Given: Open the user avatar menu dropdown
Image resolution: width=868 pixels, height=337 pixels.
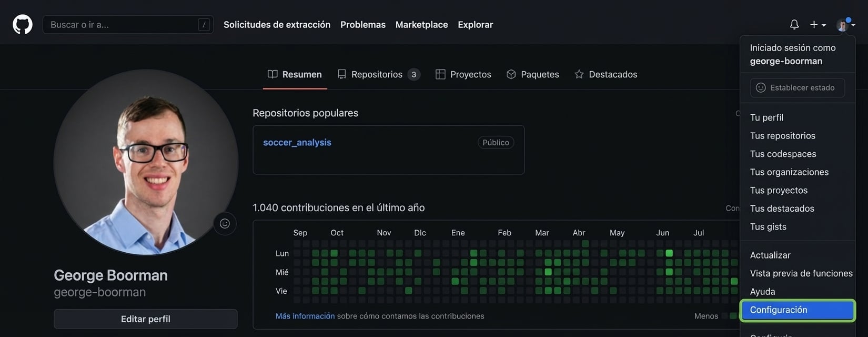Looking at the screenshot, I should coord(845,24).
